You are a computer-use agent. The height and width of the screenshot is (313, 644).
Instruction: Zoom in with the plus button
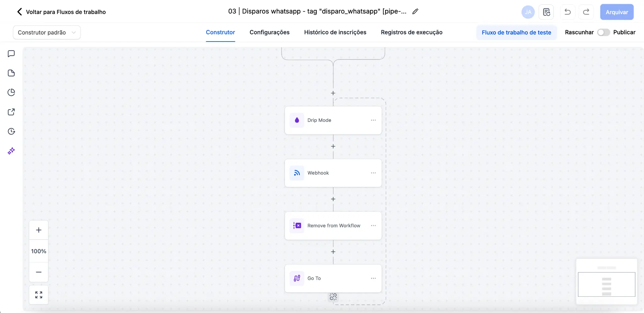coord(39,230)
